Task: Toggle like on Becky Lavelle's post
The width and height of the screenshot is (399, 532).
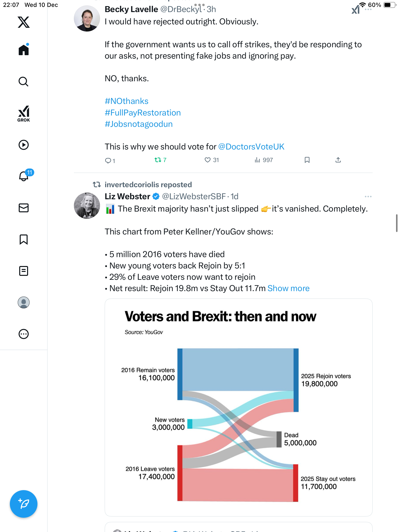Action: [208, 160]
